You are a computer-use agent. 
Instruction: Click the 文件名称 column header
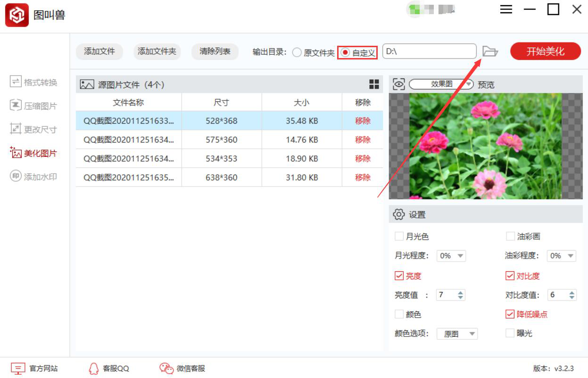(129, 102)
